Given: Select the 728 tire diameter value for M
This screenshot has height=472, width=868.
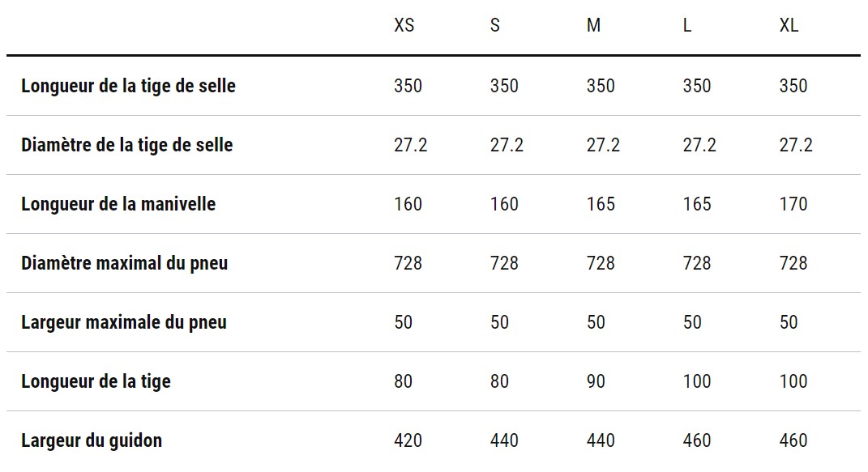Looking at the screenshot, I should (601, 264).
